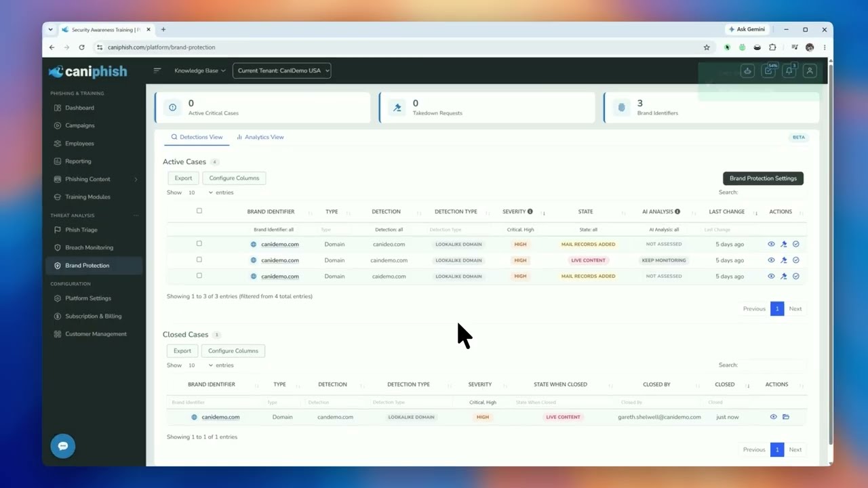Close the caidemo.com case via checkmark

(x=796, y=277)
